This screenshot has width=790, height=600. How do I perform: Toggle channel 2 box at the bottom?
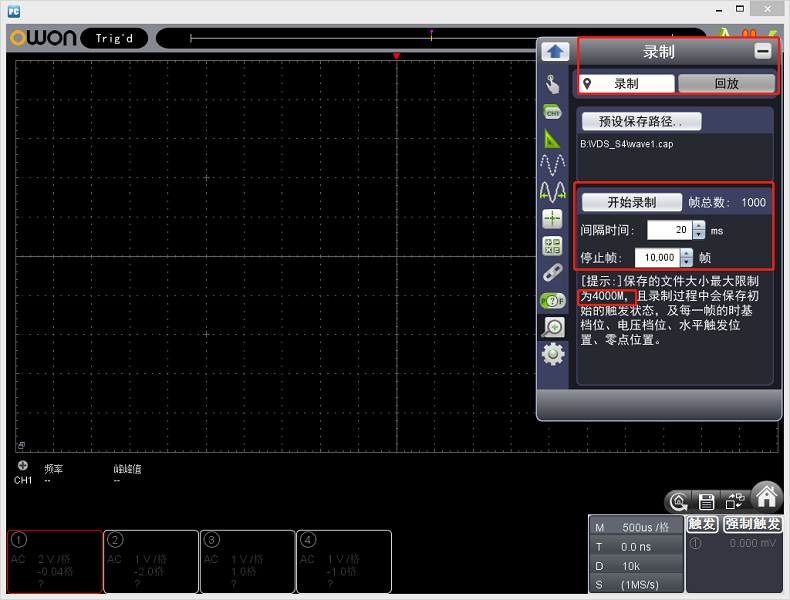(x=151, y=561)
